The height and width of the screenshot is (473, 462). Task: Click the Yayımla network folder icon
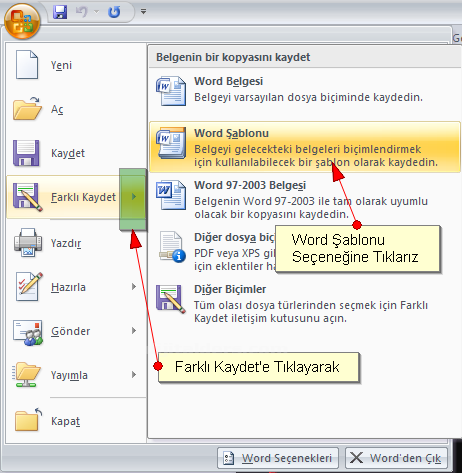point(26,375)
